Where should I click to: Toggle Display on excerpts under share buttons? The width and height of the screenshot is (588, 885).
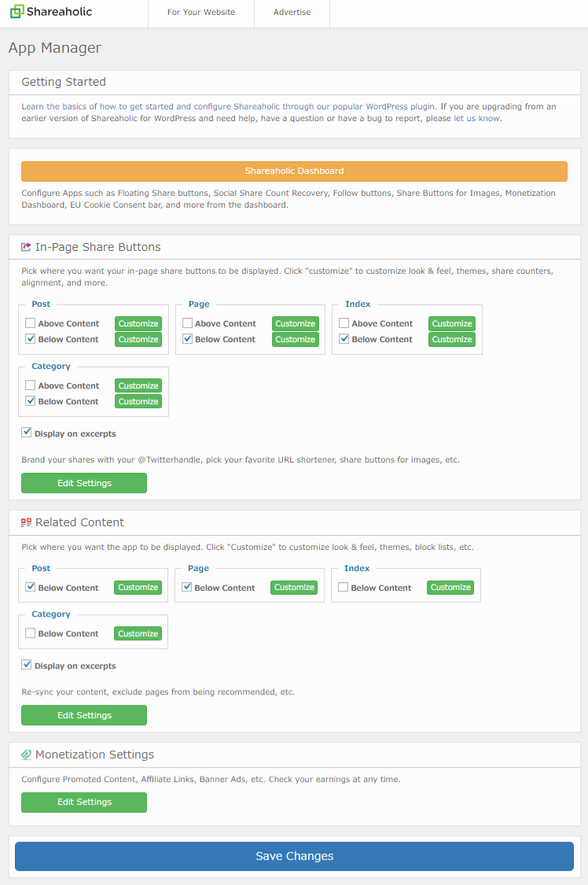click(27, 433)
